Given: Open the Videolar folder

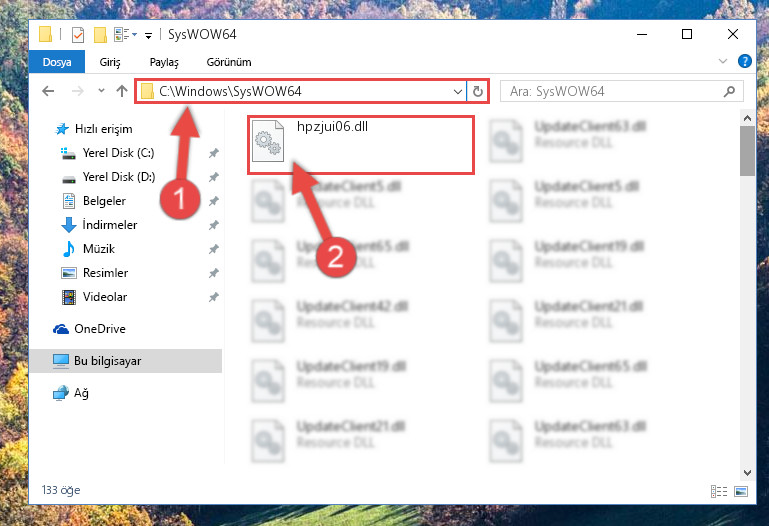Looking at the screenshot, I should [104, 297].
